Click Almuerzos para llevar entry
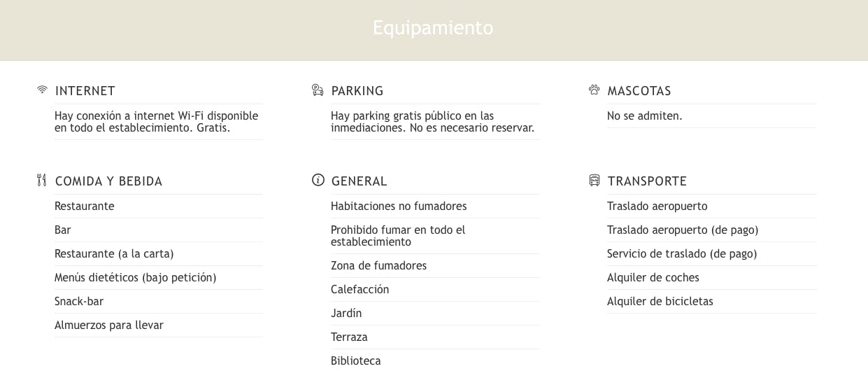The image size is (868, 371). (x=109, y=325)
